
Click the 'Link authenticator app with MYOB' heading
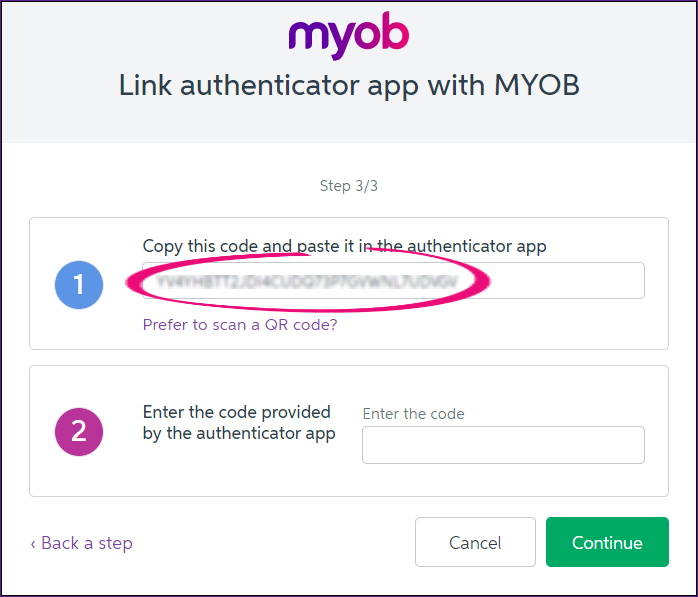click(349, 85)
